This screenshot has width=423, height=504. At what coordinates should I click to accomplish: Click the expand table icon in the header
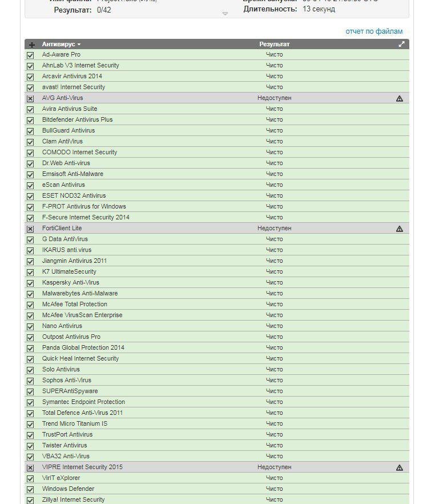click(401, 45)
